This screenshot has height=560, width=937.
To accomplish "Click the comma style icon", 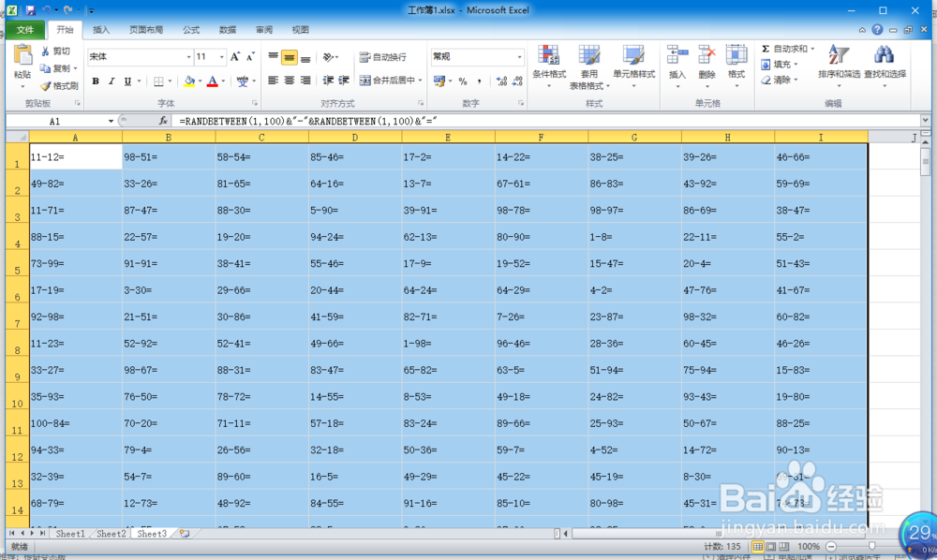I will (479, 81).
